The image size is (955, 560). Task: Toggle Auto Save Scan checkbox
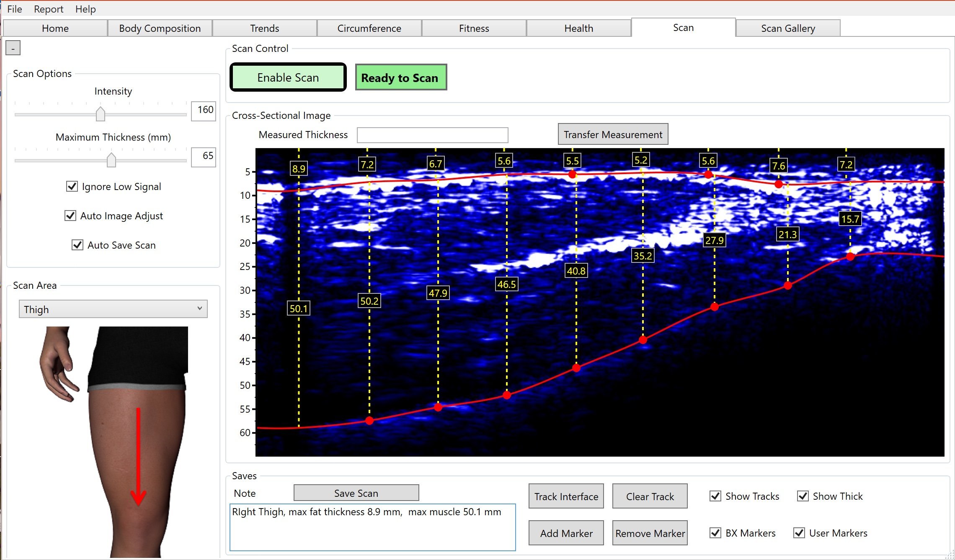(77, 245)
